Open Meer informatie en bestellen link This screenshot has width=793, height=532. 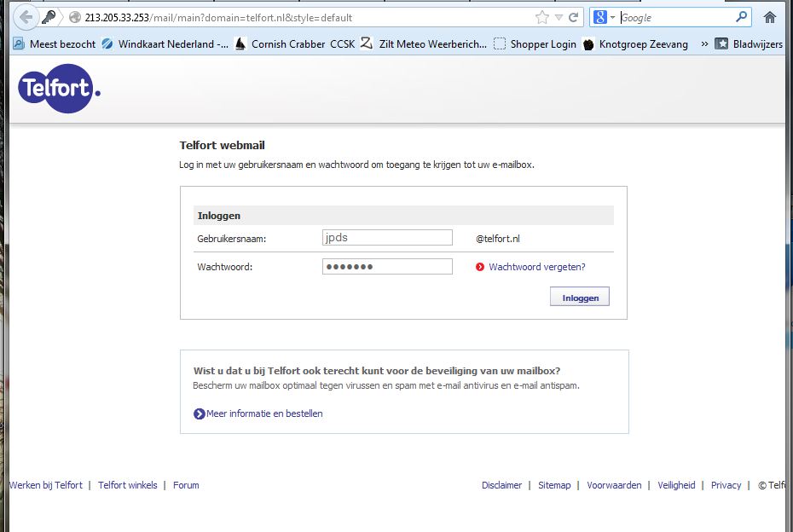264,413
